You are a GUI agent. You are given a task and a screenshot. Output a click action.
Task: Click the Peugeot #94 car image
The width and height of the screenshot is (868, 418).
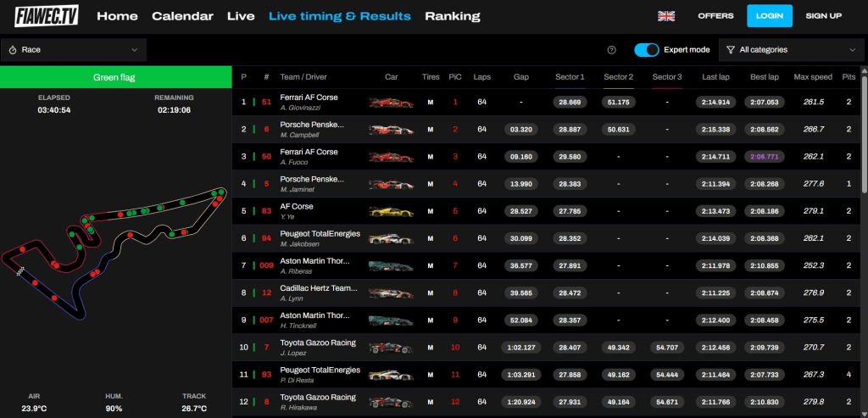pos(391,238)
